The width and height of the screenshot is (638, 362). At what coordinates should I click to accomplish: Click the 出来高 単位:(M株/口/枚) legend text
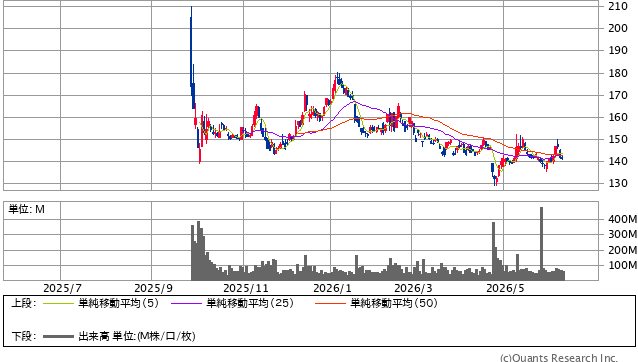137,336
